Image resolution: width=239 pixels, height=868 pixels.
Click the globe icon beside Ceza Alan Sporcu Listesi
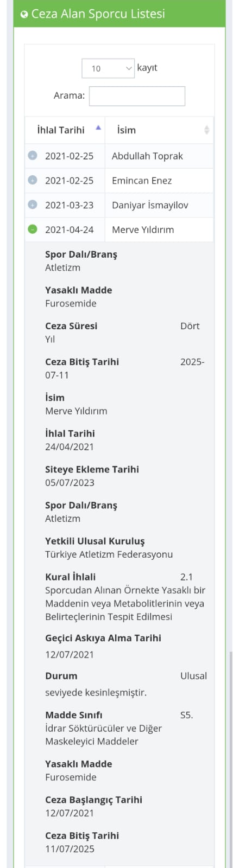(24, 15)
